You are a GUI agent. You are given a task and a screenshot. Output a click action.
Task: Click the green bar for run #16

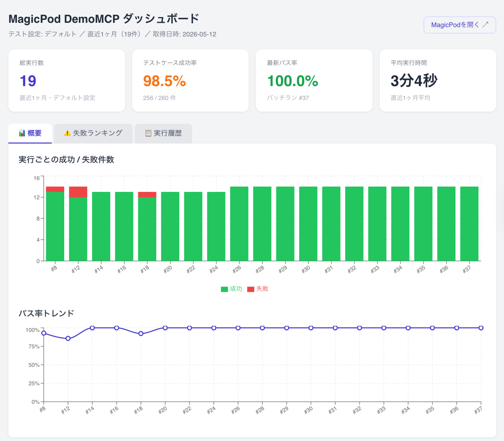124,226
